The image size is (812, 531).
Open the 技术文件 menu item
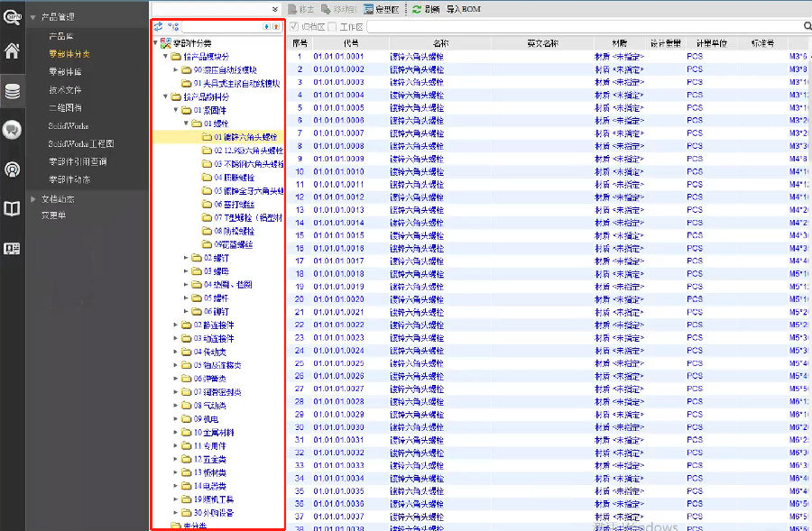click(x=65, y=89)
